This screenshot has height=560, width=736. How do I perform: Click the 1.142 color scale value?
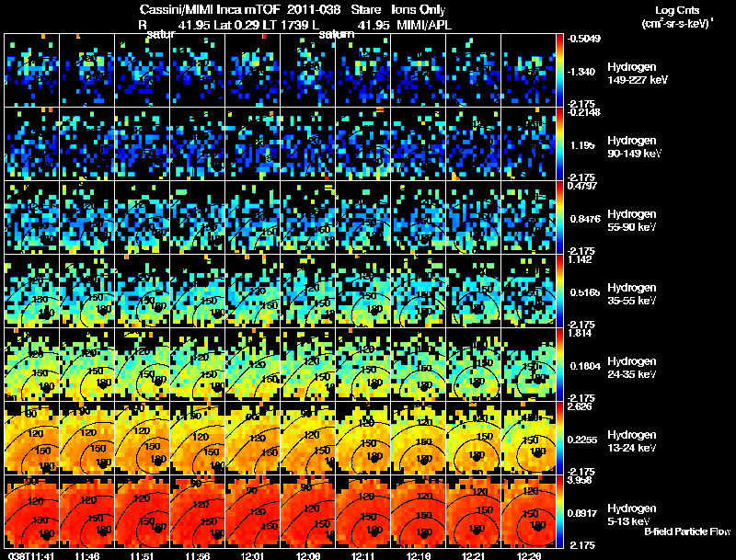580,259
